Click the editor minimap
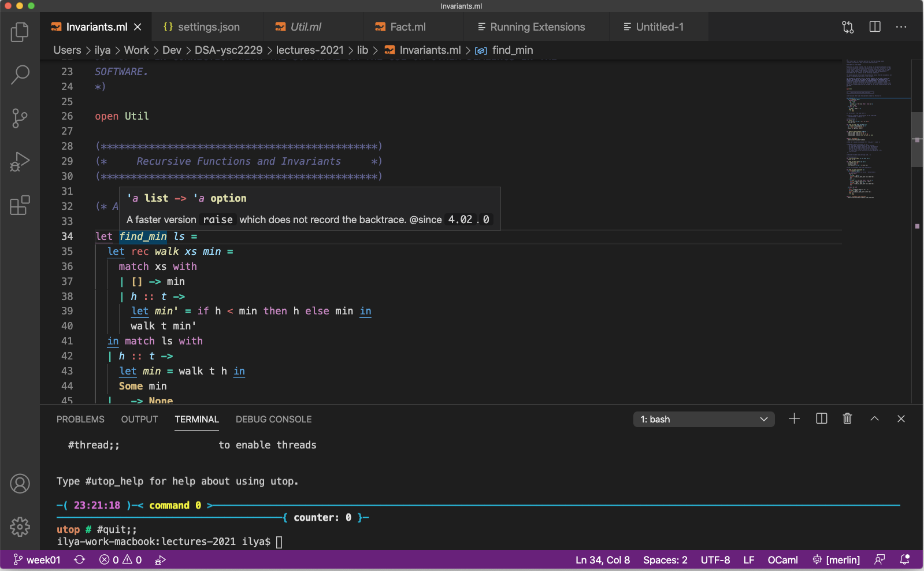This screenshot has height=571, width=924. (x=875, y=130)
